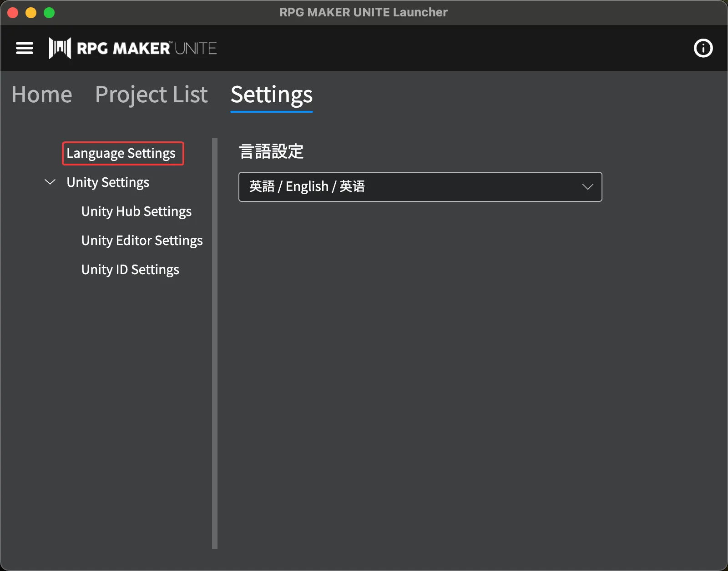Open the language dropdown showing English
This screenshot has width=728, height=571.
tap(420, 187)
